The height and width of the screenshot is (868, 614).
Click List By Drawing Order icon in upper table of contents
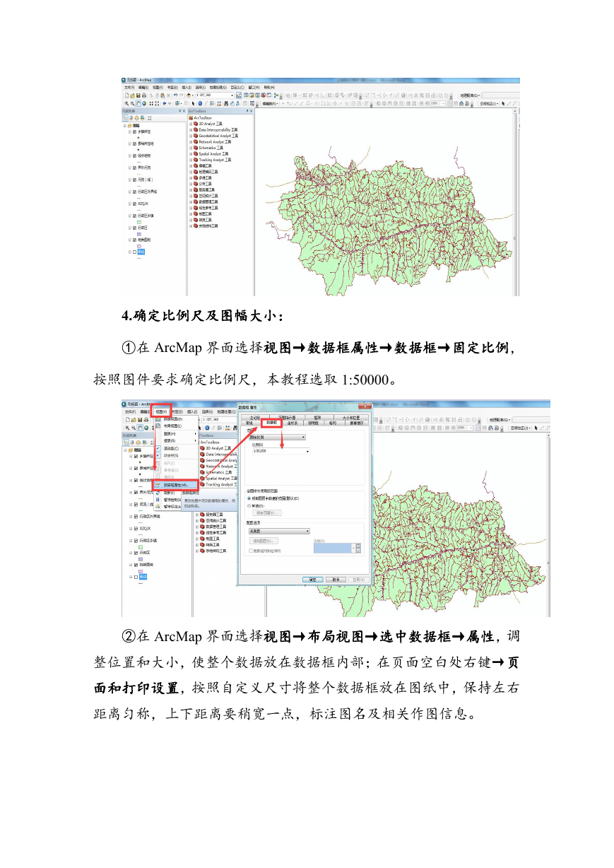pos(126,118)
